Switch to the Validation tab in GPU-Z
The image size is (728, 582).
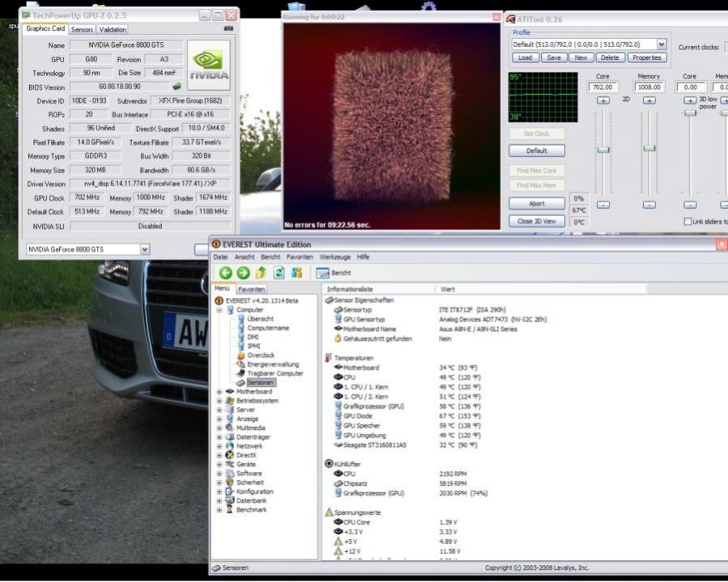tap(113, 29)
